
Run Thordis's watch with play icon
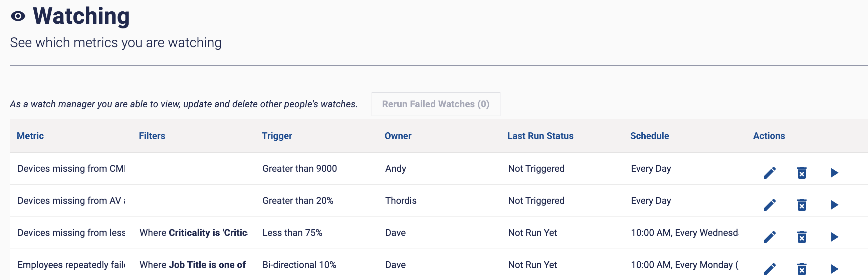834,205
